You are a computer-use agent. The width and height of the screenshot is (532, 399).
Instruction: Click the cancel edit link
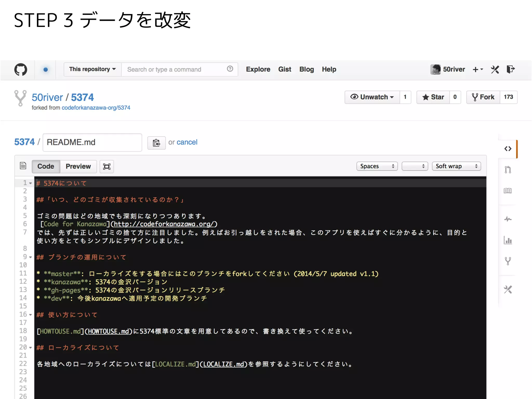[187, 142]
